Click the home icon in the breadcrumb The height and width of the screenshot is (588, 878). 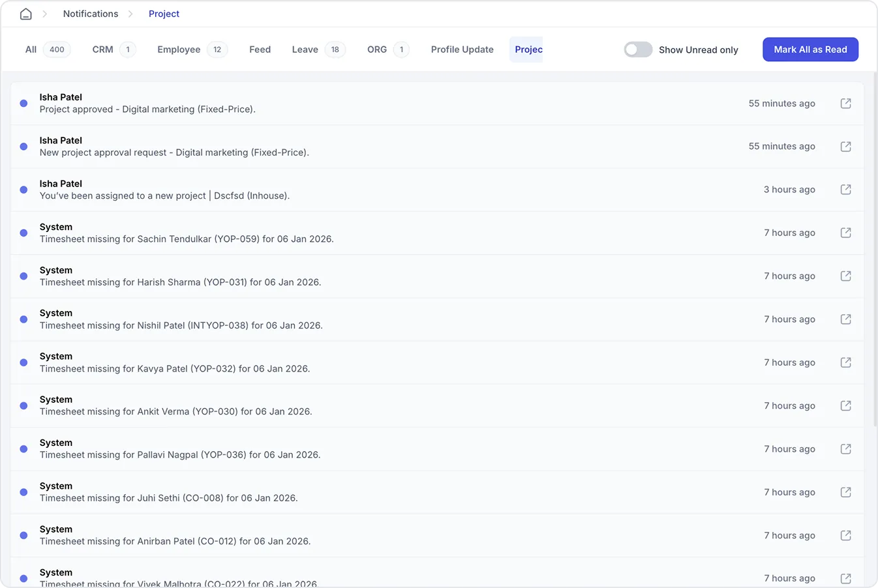pyautogui.click(x=25, y=13)
